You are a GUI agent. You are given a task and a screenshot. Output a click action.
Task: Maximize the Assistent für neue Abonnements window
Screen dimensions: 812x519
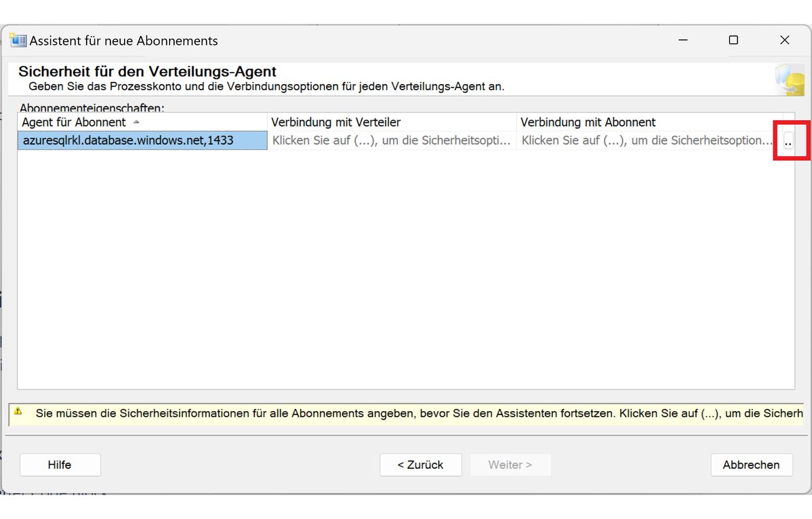(733, 40)
